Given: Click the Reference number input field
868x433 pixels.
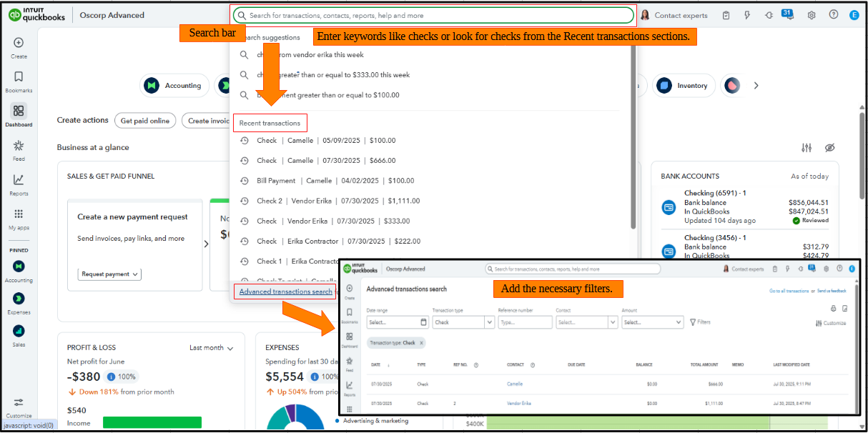Looking at the screenshot, I should [526, 322].
